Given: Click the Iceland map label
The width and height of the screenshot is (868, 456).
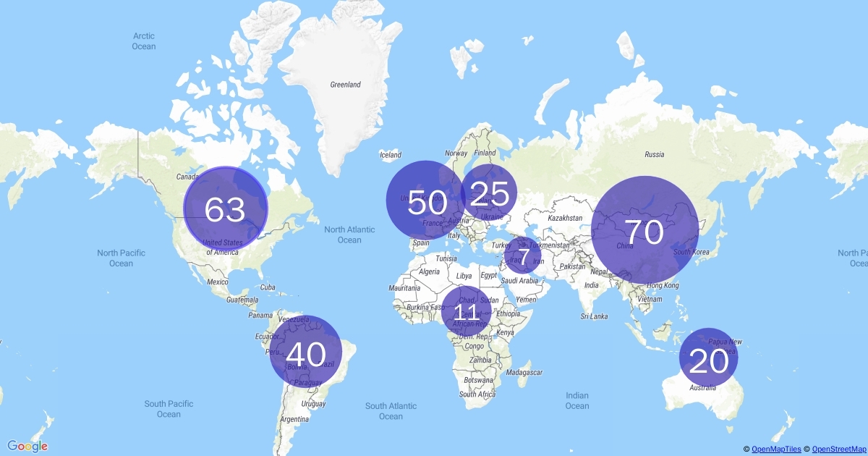Looking at the screenshot, I should tap(390, 155).
